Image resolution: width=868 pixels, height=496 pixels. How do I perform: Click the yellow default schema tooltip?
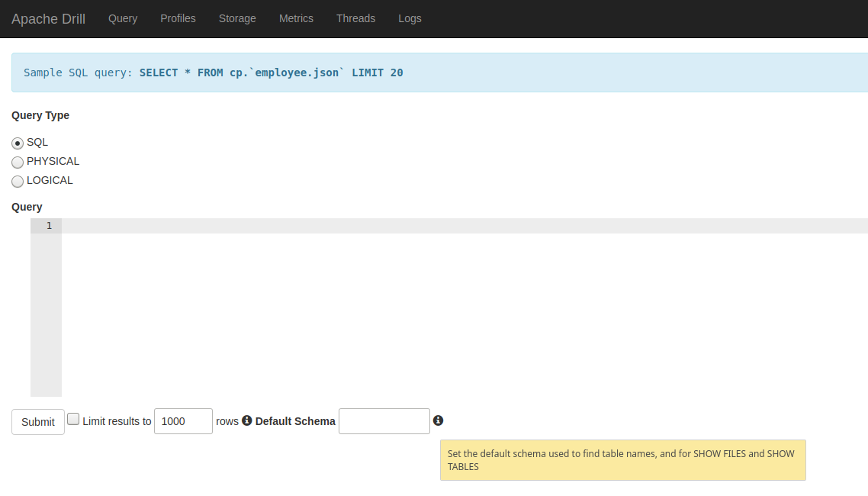pos(622,460)
